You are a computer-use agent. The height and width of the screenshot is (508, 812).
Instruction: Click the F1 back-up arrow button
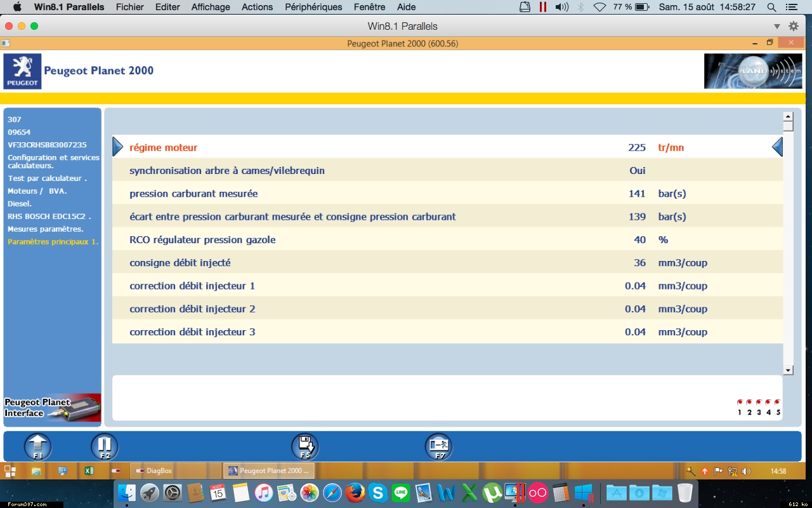[x=38, y=447]
